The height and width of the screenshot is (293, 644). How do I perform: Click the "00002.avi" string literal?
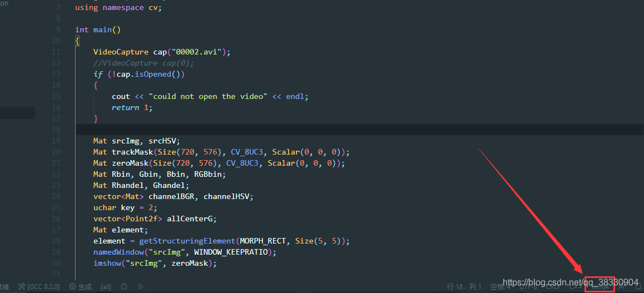(x=197, y=52)
